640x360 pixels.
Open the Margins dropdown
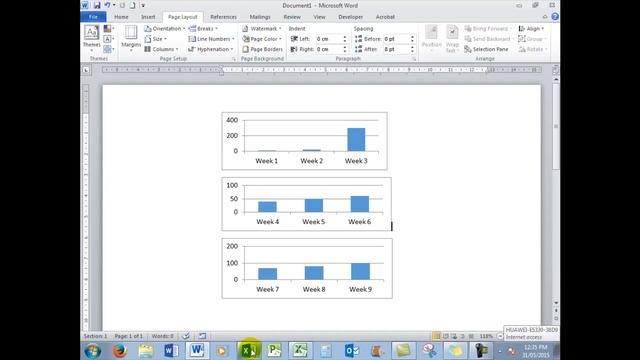tap(131, 38)
